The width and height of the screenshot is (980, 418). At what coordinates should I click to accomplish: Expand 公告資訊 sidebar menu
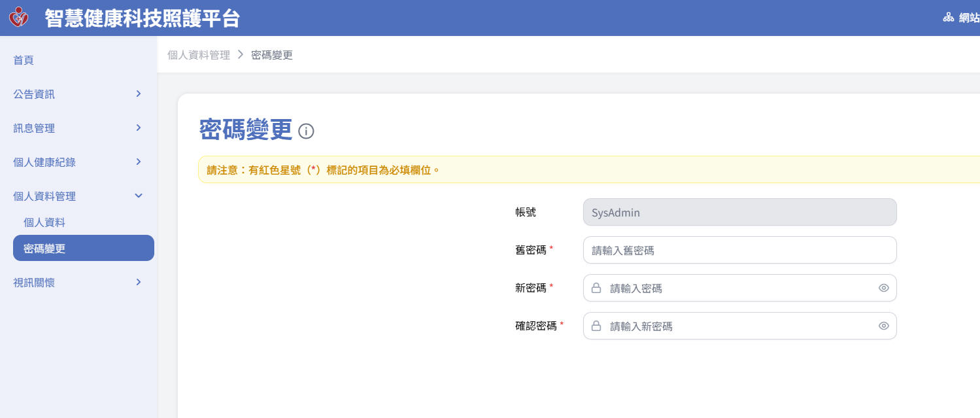pos(138,94)
